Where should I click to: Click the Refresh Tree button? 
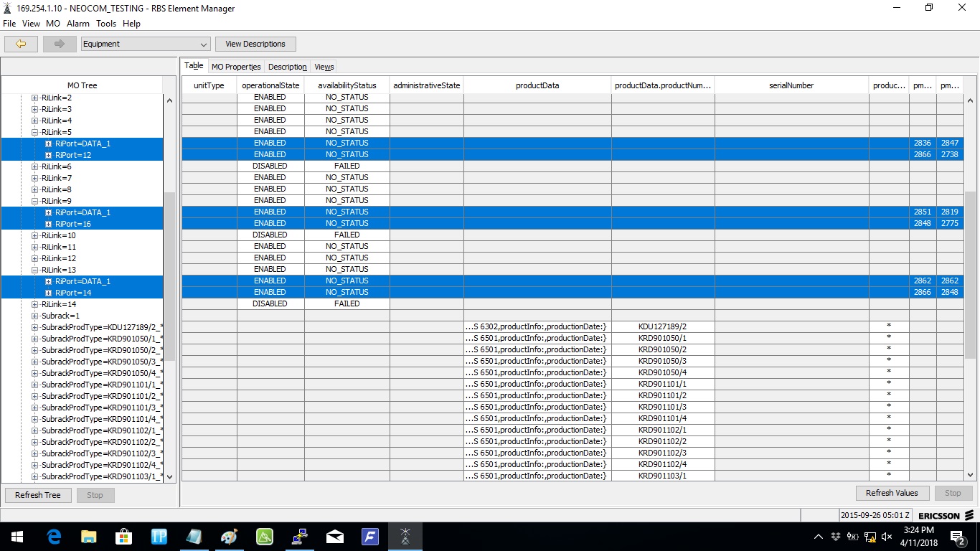coord(38,495)
